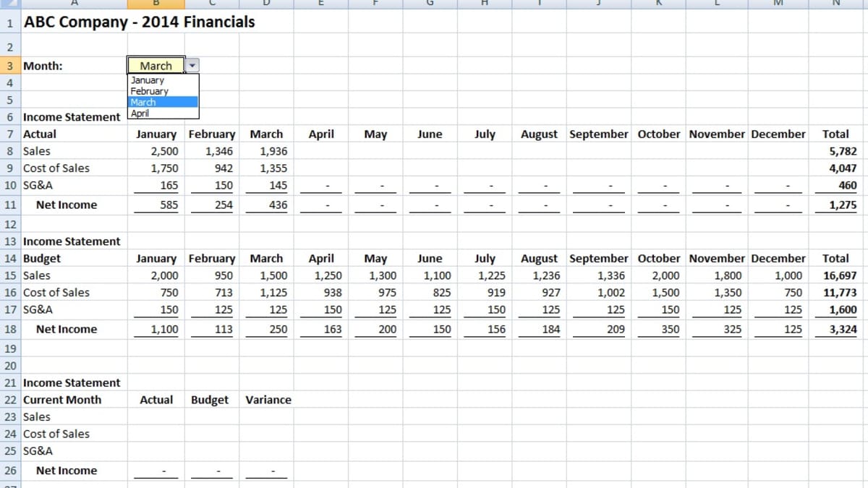
Task: Click the Month: label cell
Action: click(x=43, y=66)
